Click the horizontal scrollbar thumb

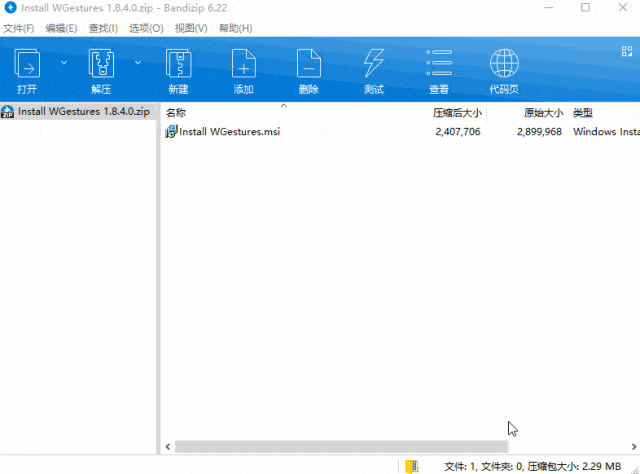pyautogui.click(x=342, y=447)
